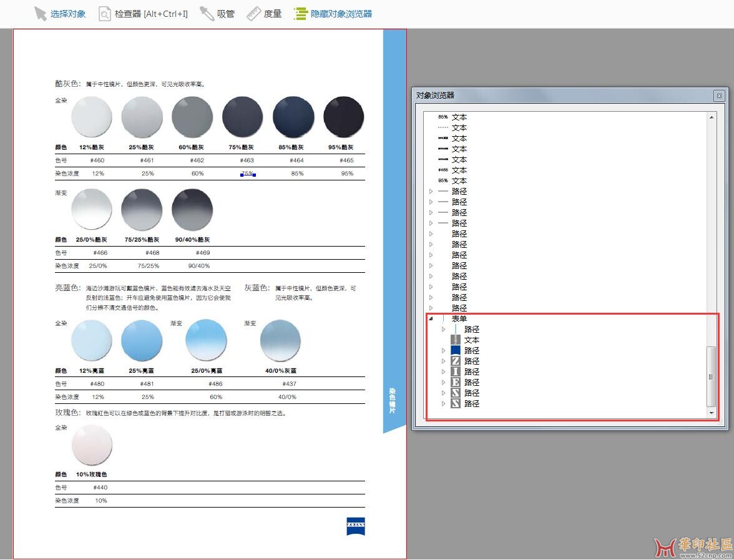Viewport: 734px width, 560px height.
Task: Select the 10%玫瑰色 lens image
Action: pyautogui.click(x=92, y=445)
